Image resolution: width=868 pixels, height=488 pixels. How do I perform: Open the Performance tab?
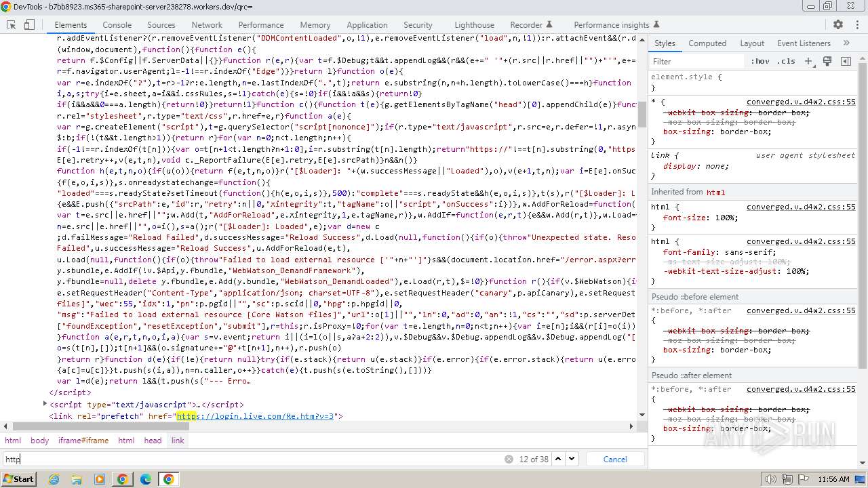261,24
